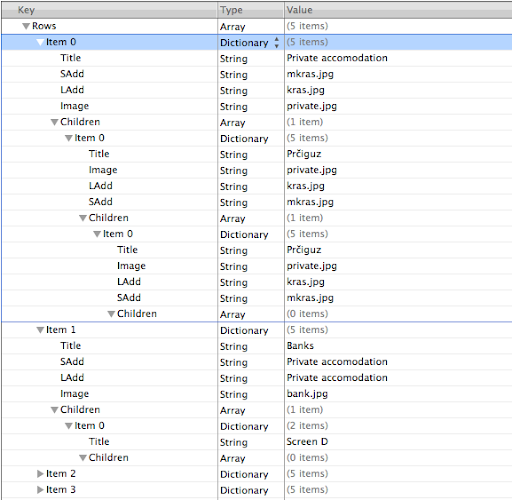The height and width of the screenshot is (500, 512).
Task: Open the Dictionary type stepper on Item 0
Action: point(277,42)
